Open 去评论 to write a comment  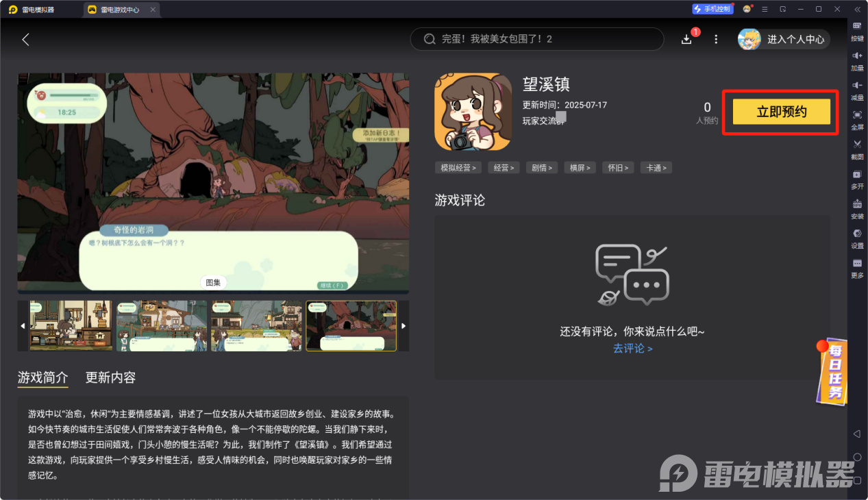[632, 348]
